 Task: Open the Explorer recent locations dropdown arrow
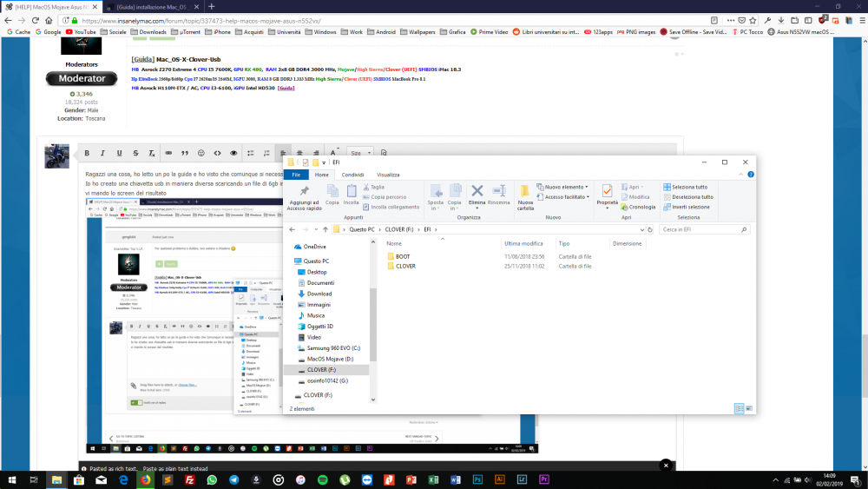(x=316, y=229)
